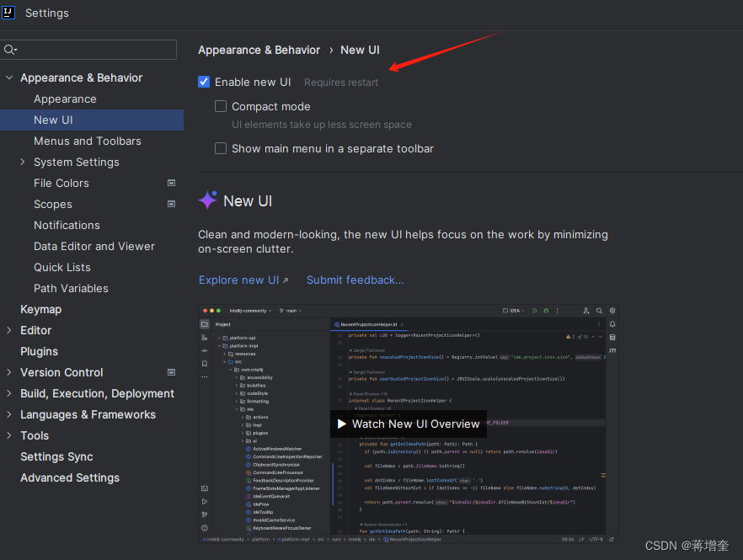The height and width of the screenshot is (560, 743).
Task: Click the IntelliJ IDEA logo icon
Action: pos(8,13)
